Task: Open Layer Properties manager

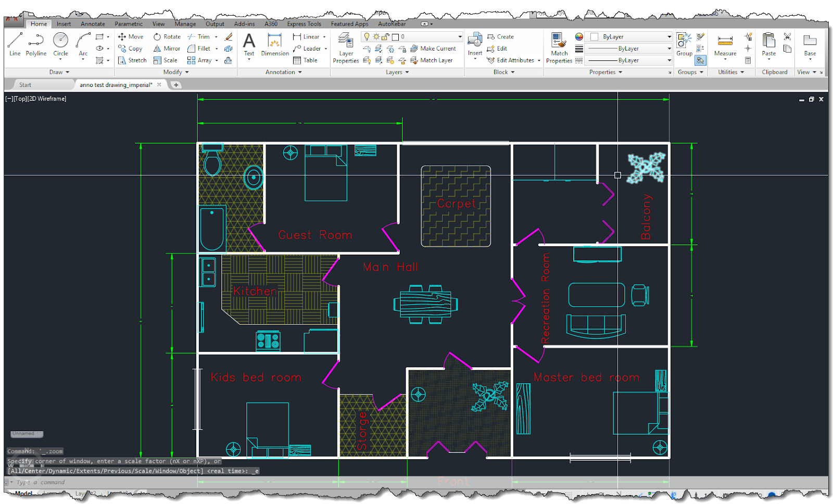Action: [x=346, y=48]
